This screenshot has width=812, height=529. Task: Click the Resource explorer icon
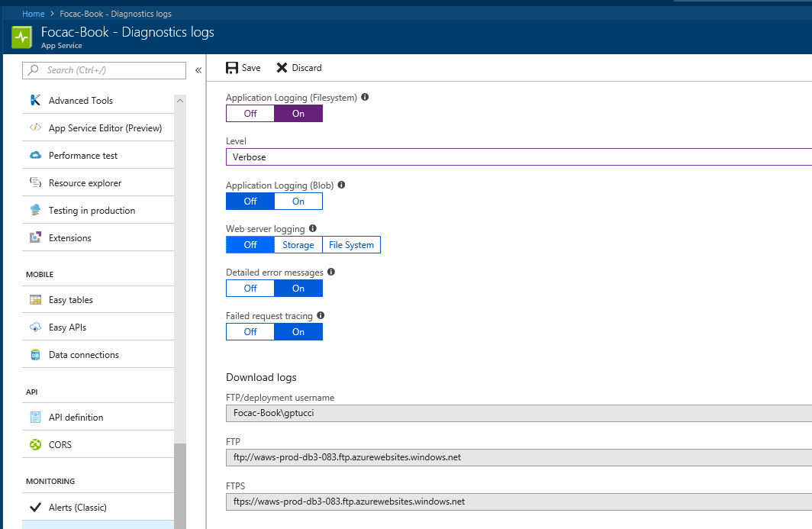35,182
